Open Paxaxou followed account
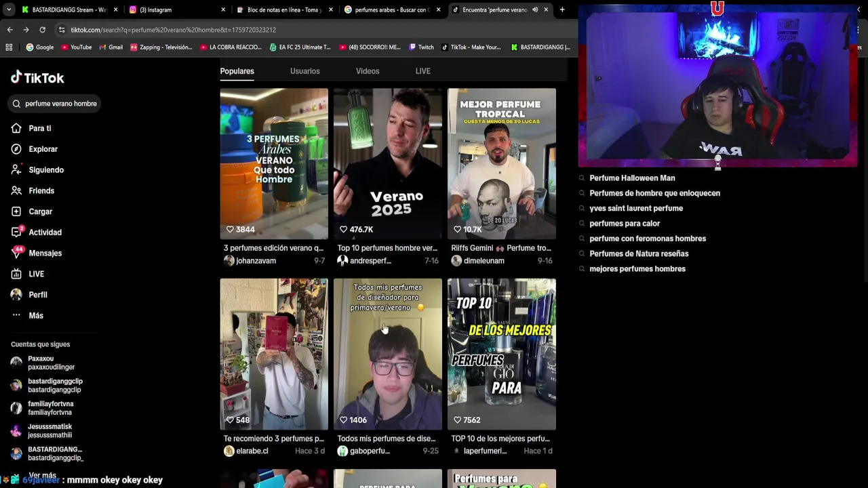The height and width of the screenshot is (488, 868). (43, 363)
